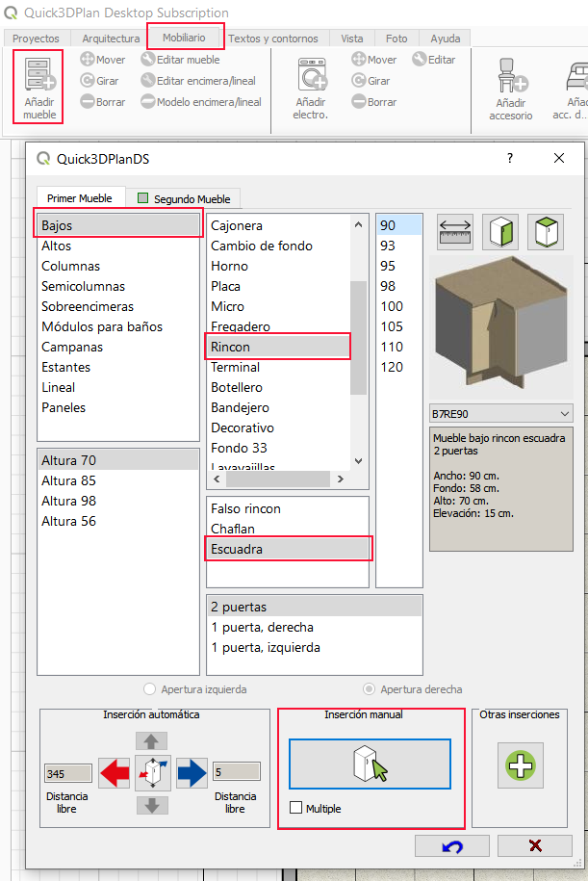Screen dimensions: 588x881
Task: Select Mover in the appliance group
Action: (x=374, y=60)
